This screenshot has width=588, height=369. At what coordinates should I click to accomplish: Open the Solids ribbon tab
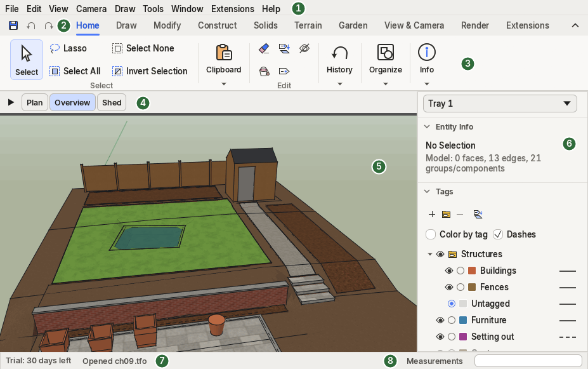(266, 25)
